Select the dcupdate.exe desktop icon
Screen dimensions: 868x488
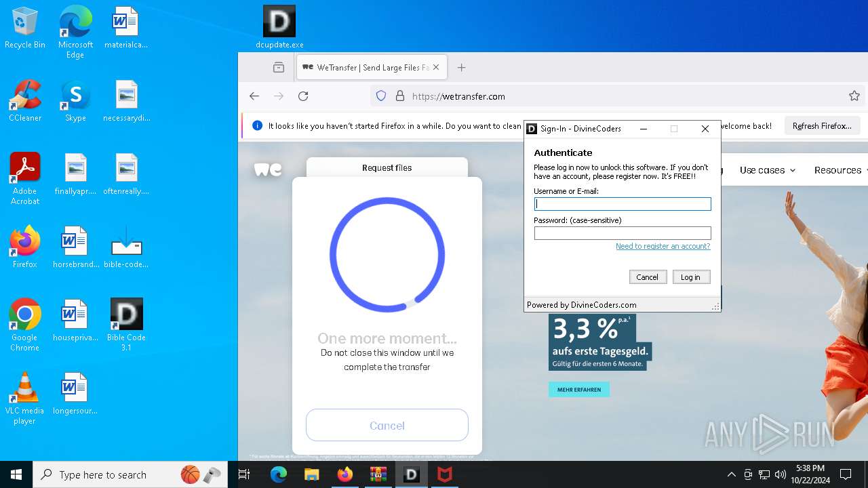279,27
